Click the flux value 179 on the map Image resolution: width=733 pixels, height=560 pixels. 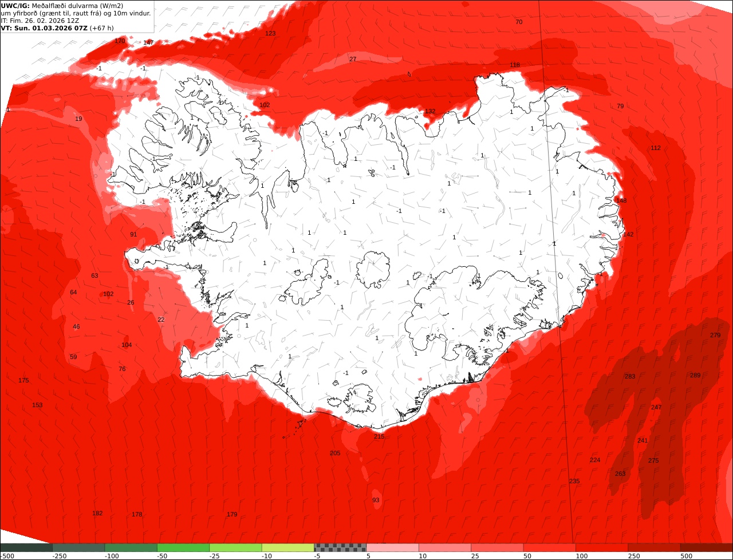[x=232, y=515]
